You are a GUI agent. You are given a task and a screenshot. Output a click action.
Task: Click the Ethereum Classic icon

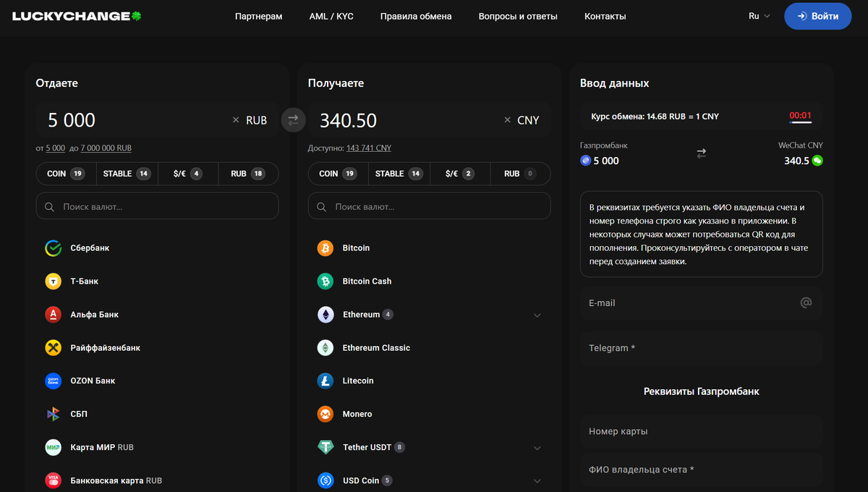(325, 348)
